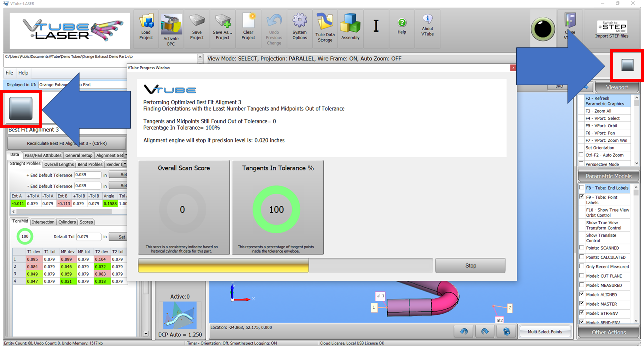Click the redo arrow below viewport
The image size is (644, 346).
(x=485, y=331)
